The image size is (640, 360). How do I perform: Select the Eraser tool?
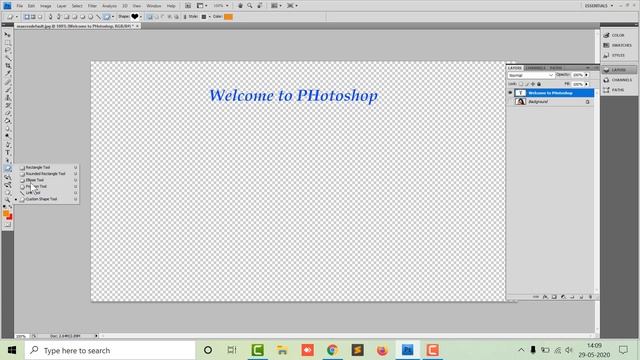7,113
